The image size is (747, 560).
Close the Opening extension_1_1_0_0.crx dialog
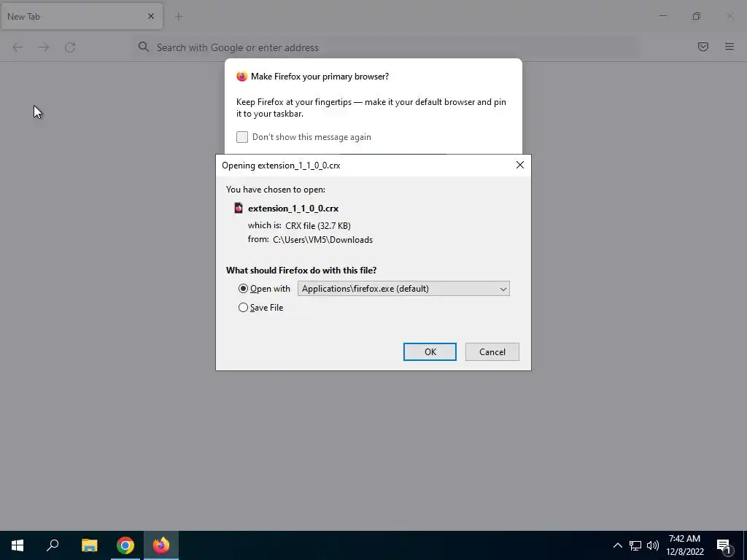(x=519, y=165)
